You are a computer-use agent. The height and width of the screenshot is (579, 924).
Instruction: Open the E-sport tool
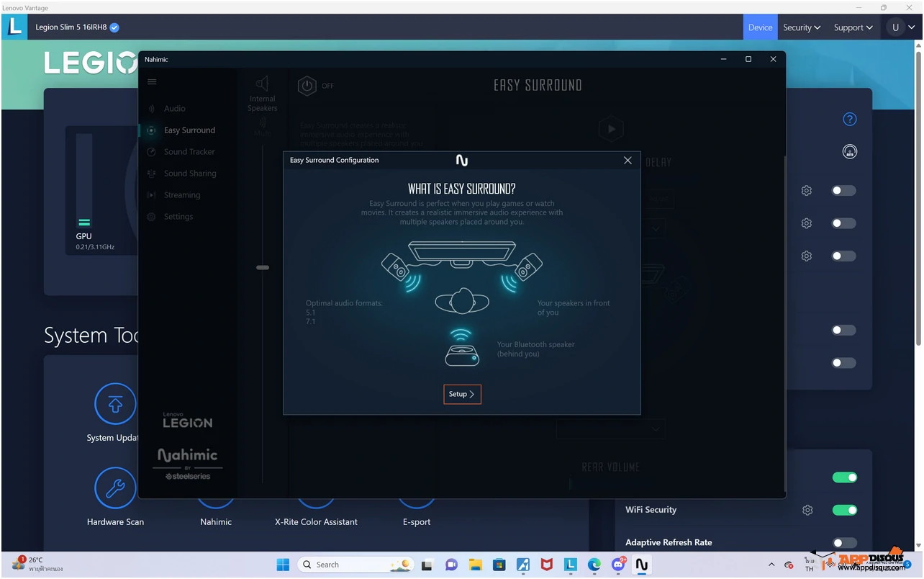click(x=417, y=522)
